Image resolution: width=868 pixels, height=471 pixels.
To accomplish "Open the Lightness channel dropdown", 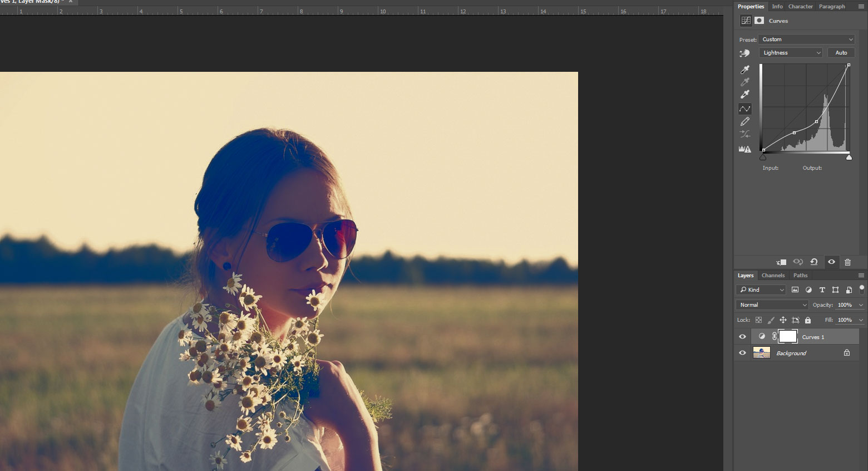I will coord(791,53).
